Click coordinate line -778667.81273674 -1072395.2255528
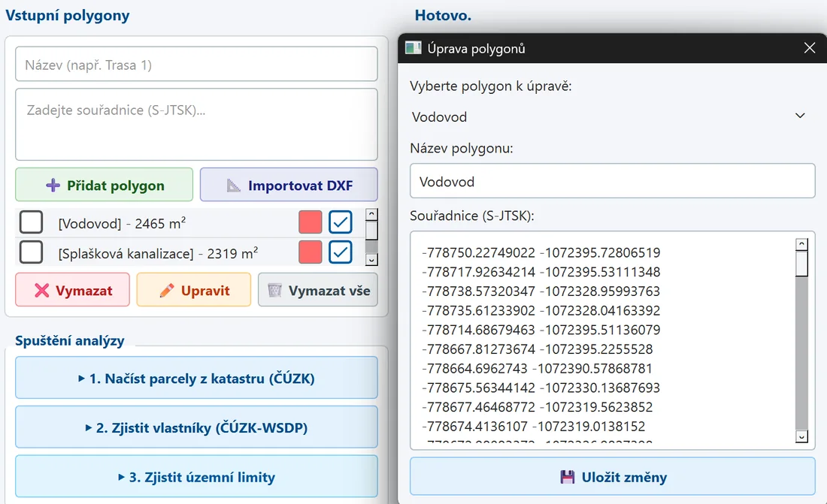827x504 pixels. coord(538,349)
